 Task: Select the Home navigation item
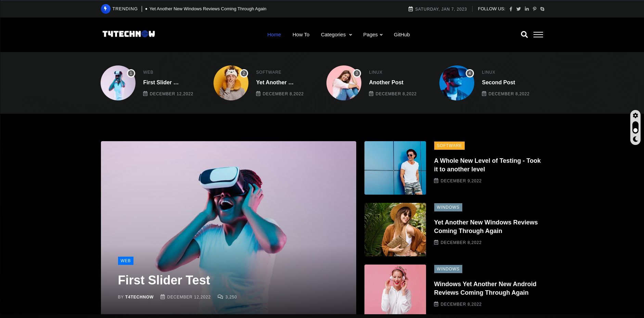click(x=274, y=35)
